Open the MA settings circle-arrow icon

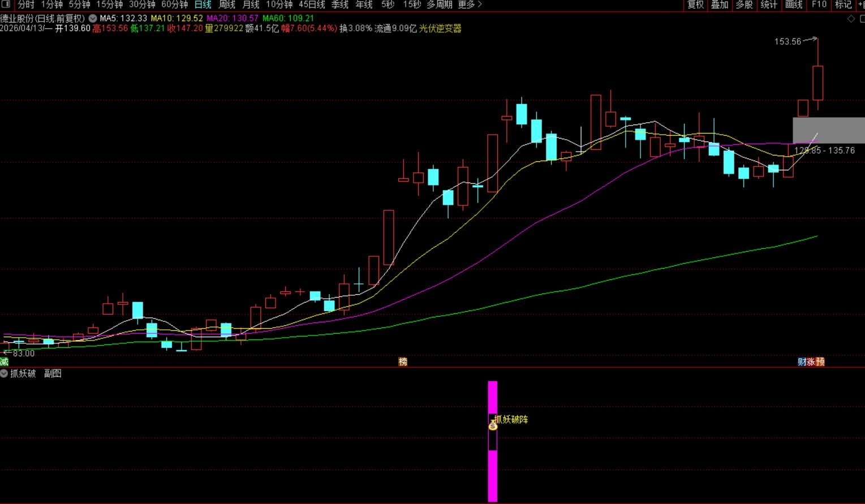(x=92, y=18)
